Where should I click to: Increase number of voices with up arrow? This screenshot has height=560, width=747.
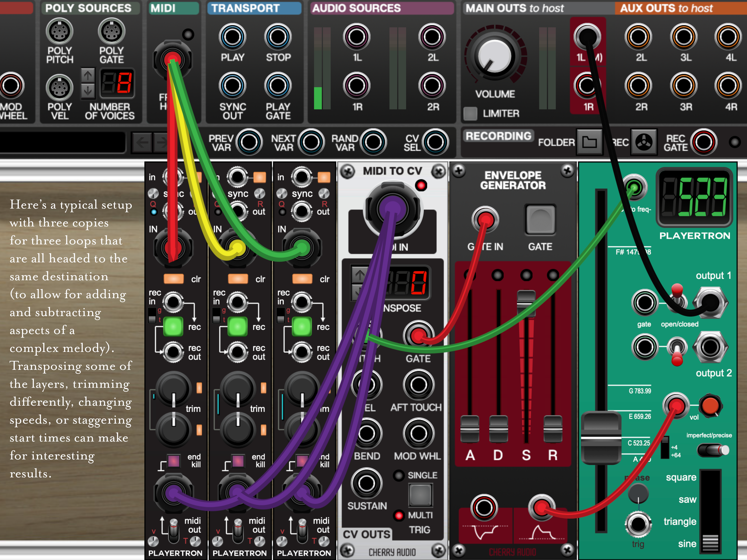point(88,75)
